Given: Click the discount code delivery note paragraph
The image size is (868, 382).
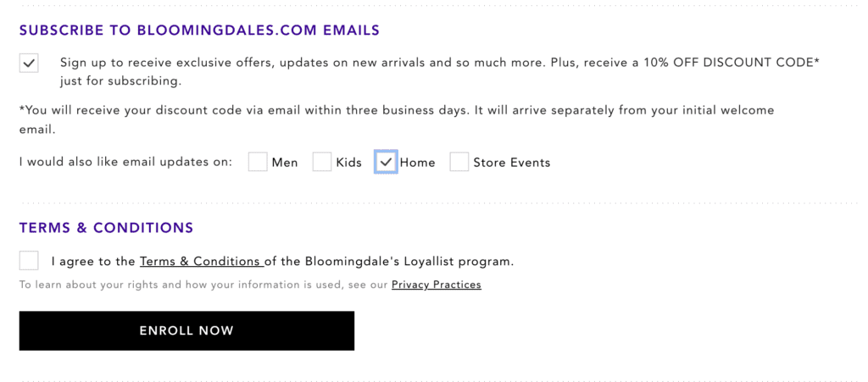Looking at the screenshot, I should [397, 120].
